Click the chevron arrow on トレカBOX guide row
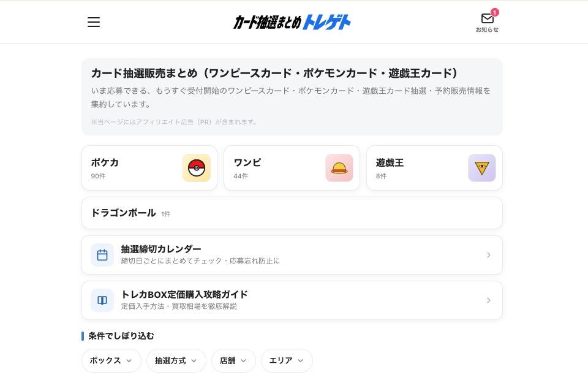 (489, 300)
